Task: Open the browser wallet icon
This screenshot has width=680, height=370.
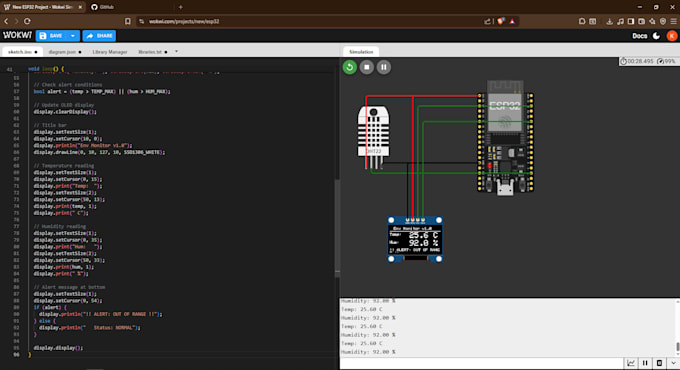Action: click(x=641, y=21)
